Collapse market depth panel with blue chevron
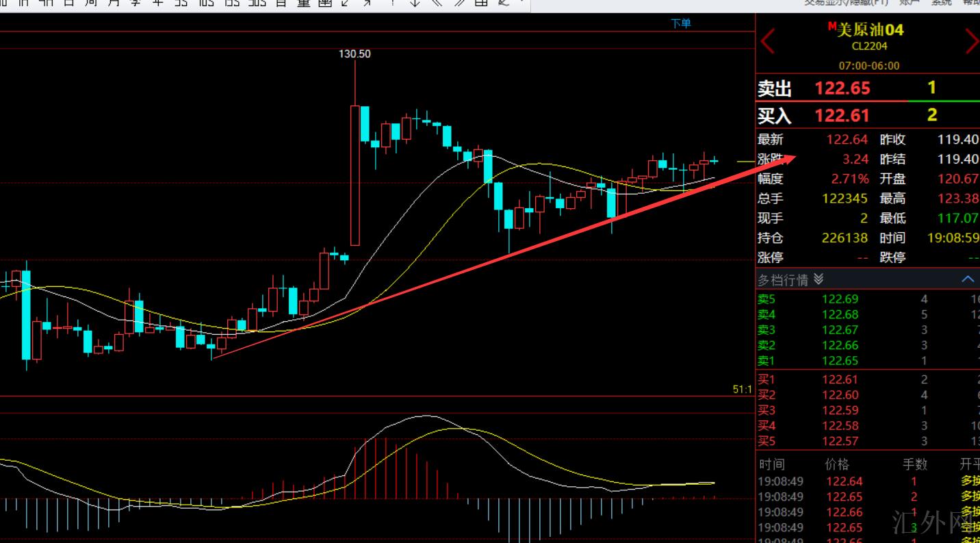Viewport: 980px width, 543px height. 968,279
